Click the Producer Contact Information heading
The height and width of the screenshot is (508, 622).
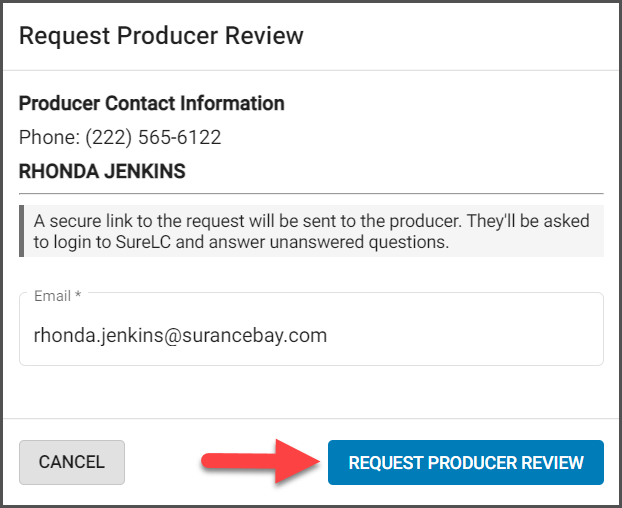[x=152, y=104]
